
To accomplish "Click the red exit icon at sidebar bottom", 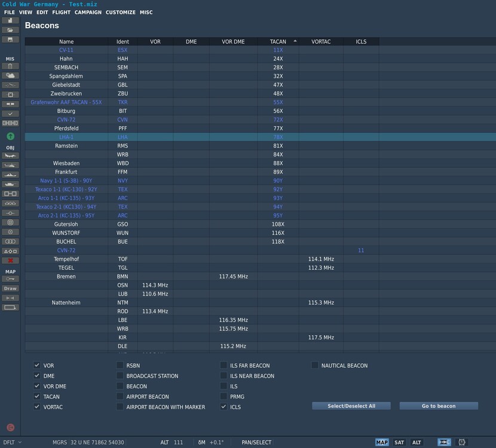I will pyautogui.click(x=10, y=428).
